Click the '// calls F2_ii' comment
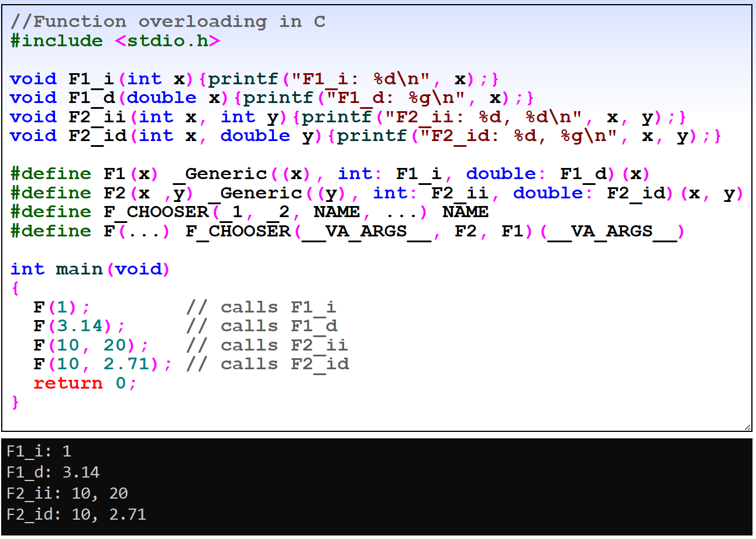 [x=267, y=345]
